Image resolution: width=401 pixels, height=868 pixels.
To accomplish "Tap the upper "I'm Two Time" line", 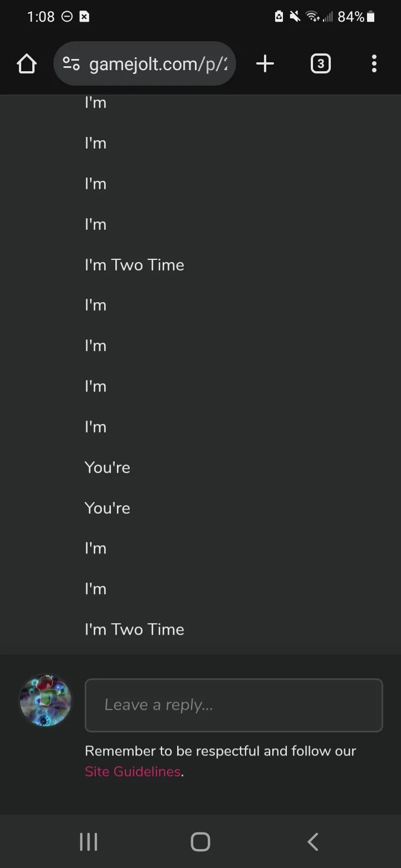I will coord(134,265).
